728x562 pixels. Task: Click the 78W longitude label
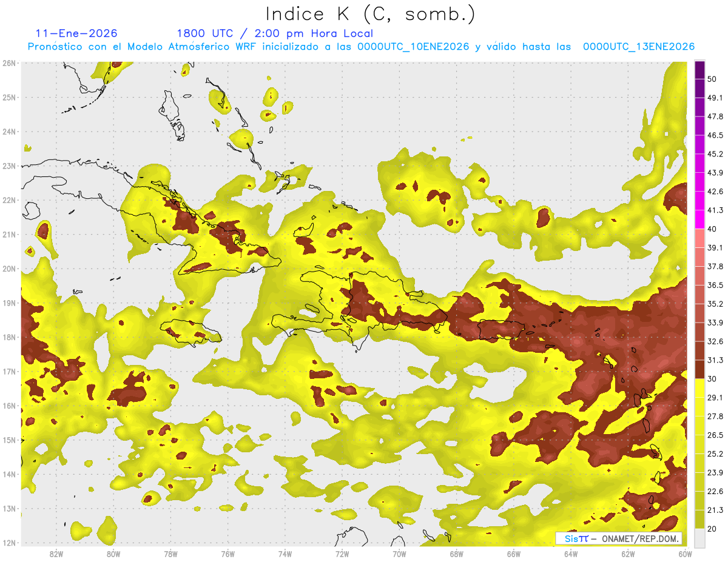[x=170, y=554]
